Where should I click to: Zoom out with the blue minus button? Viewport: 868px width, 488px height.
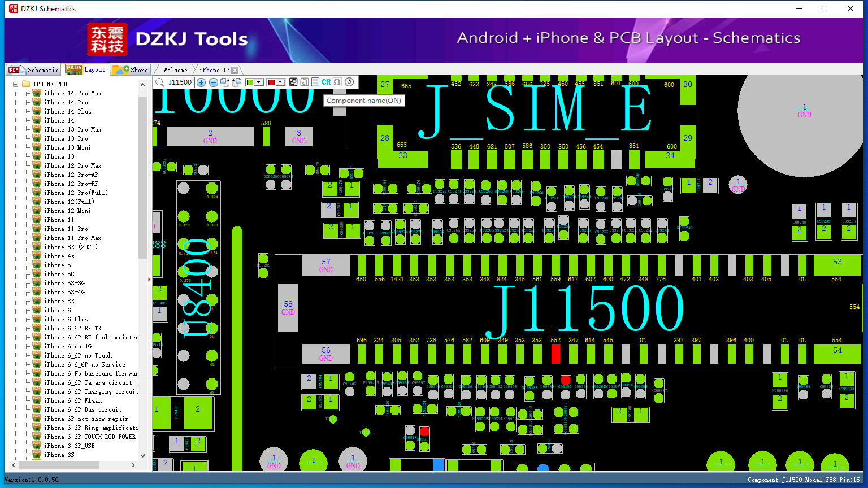213,82
